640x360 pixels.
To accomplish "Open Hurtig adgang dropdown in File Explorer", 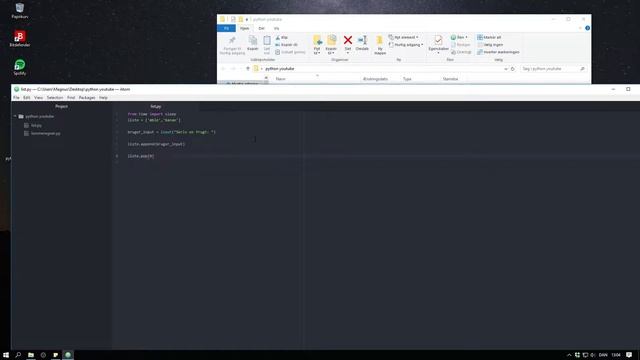I will click(406, 44).
